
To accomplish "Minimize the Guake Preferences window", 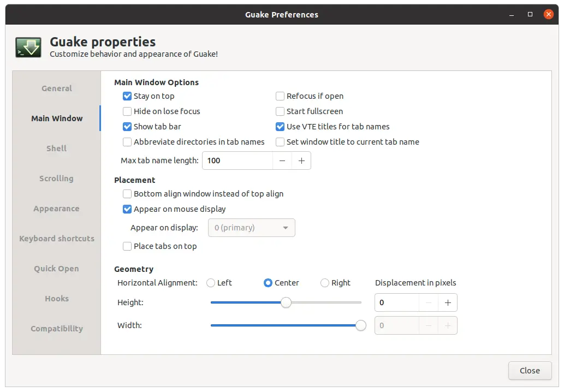I will (512, 15).
